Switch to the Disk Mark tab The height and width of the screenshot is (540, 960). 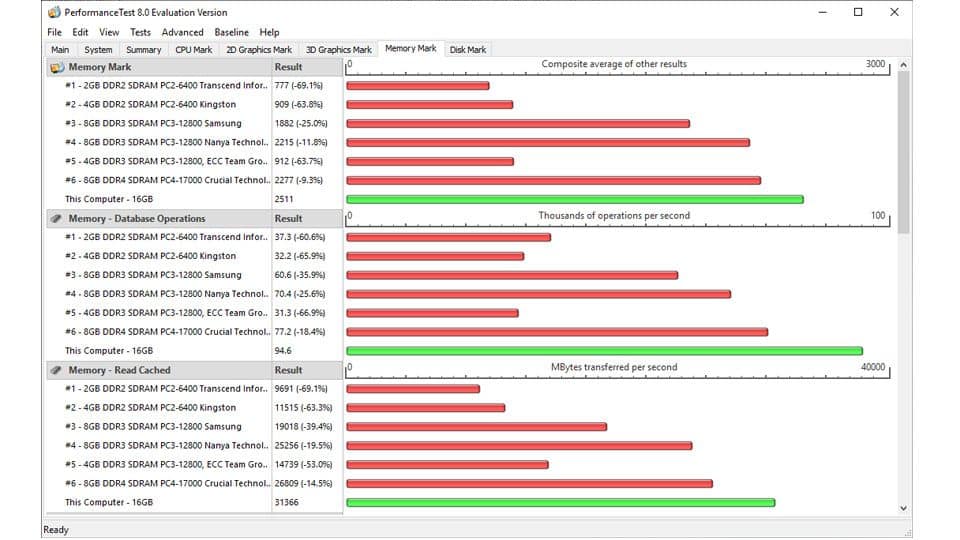point(468,49)
